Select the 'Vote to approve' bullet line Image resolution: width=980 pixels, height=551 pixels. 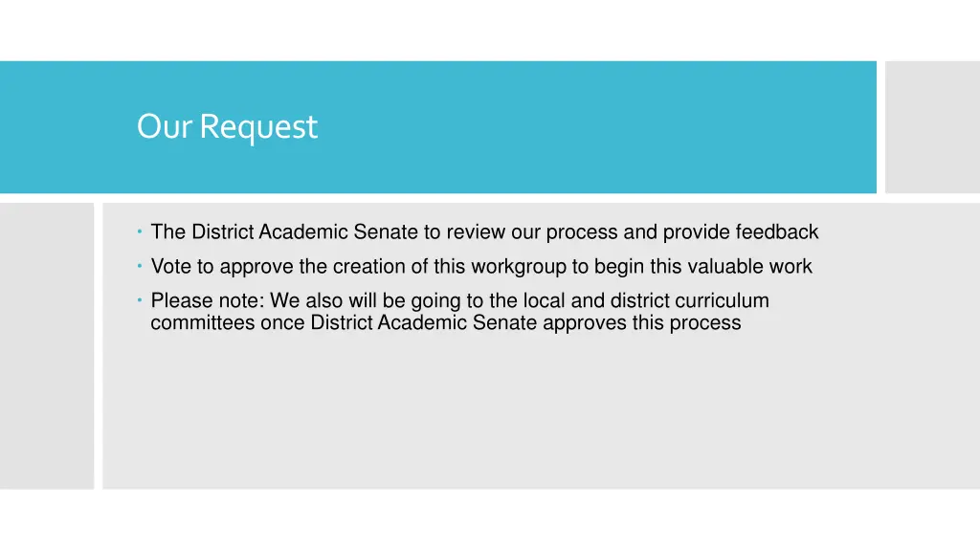(x=481, y=266)
